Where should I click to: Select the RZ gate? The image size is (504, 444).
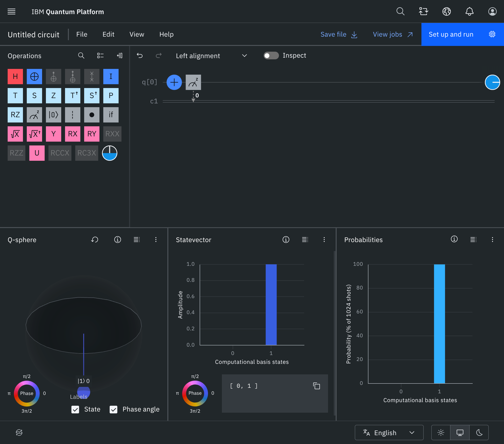click(15, 115)
